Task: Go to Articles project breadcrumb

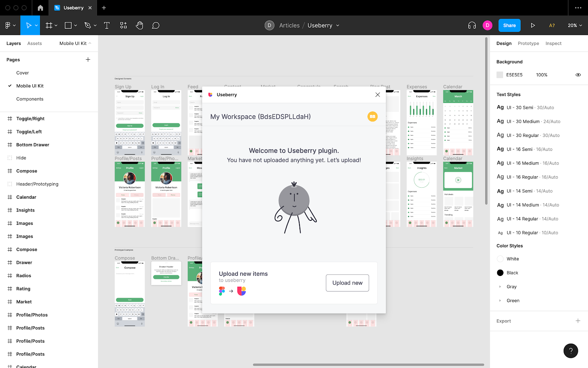Action: [x=290, y=25]
